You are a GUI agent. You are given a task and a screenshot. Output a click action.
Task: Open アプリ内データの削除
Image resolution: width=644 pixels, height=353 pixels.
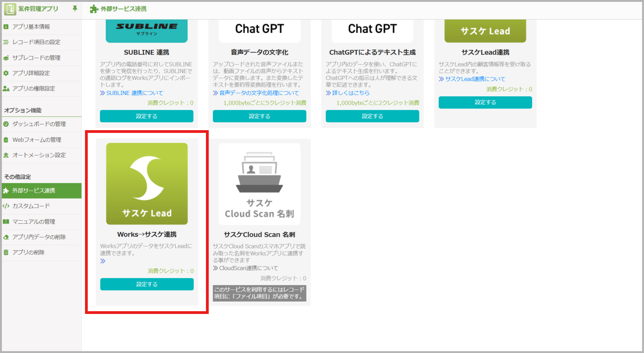tap(41, 237)
